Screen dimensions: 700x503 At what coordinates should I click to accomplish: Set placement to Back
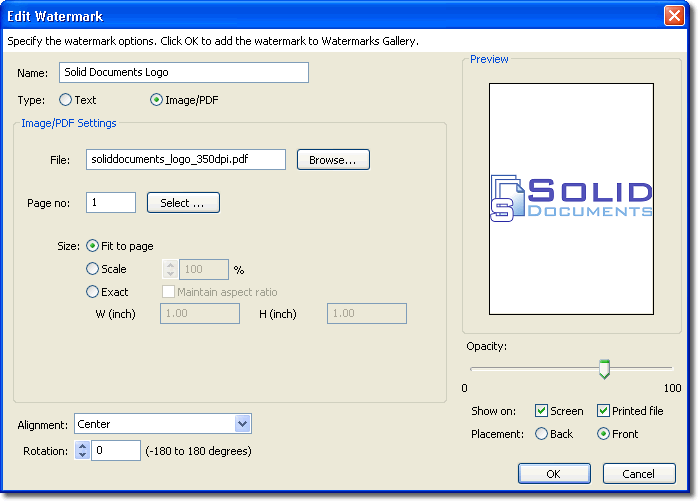[541, 434]
